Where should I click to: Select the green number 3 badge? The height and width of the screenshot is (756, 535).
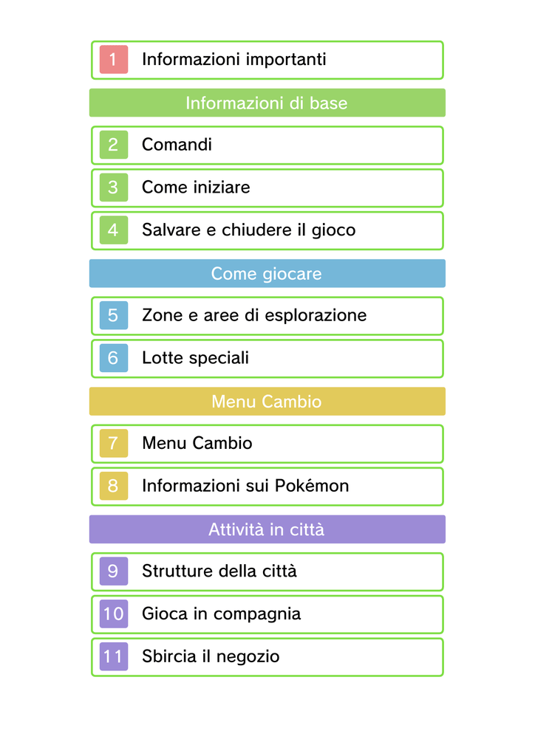click(113, 188)
